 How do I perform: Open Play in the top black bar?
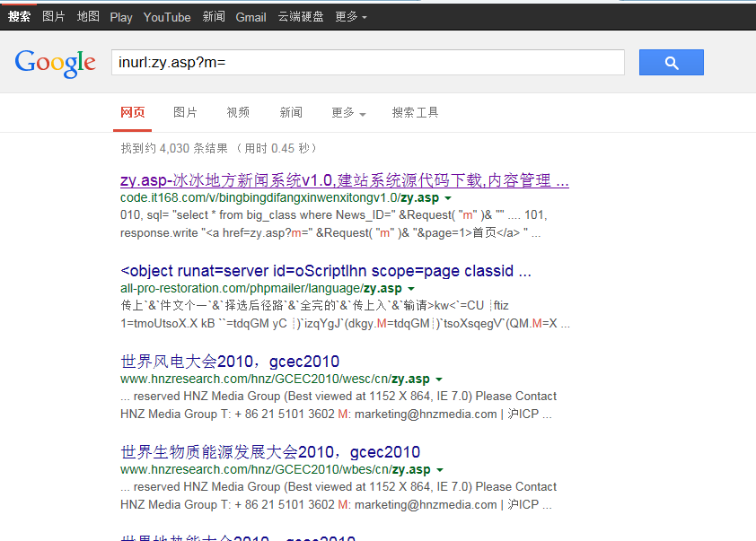coord(121,17)
